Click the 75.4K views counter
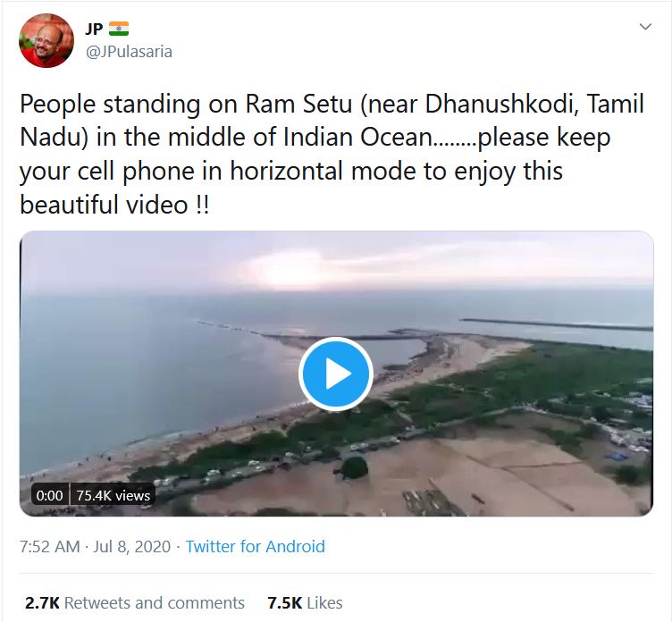This screenshot has height=622, width=672. point(113,495)
